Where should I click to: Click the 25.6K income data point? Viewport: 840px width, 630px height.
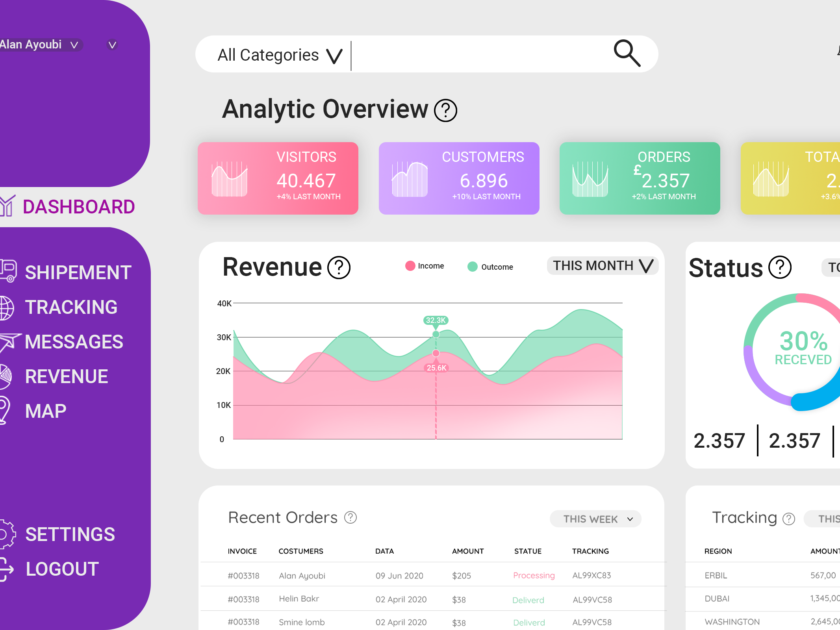click(436, 353)
